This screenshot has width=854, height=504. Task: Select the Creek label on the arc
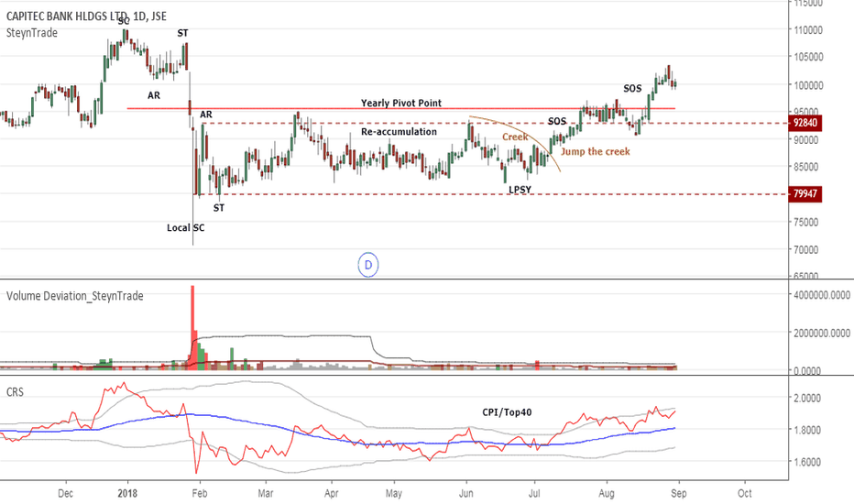515,137
